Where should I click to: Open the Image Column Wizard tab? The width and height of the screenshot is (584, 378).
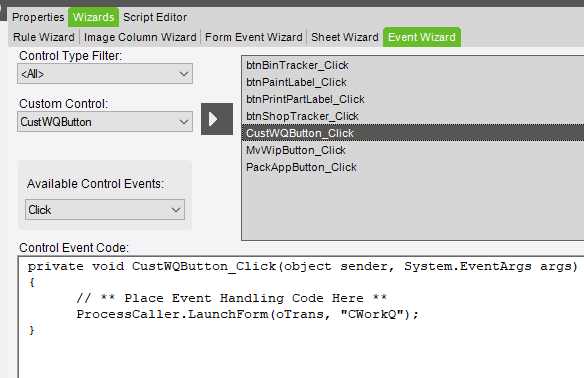pos(140,37)
